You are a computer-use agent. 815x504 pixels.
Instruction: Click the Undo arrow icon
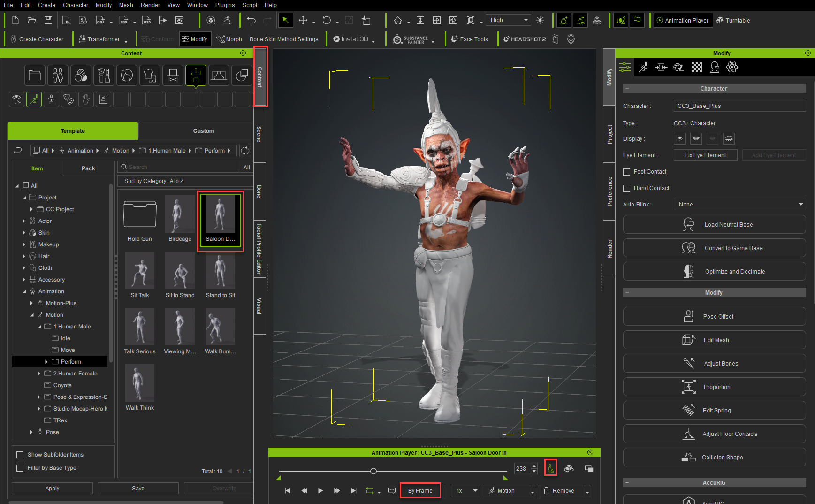251,20
